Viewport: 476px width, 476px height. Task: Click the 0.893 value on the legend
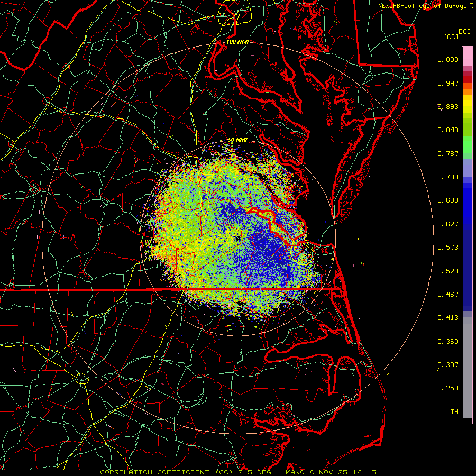448,106
